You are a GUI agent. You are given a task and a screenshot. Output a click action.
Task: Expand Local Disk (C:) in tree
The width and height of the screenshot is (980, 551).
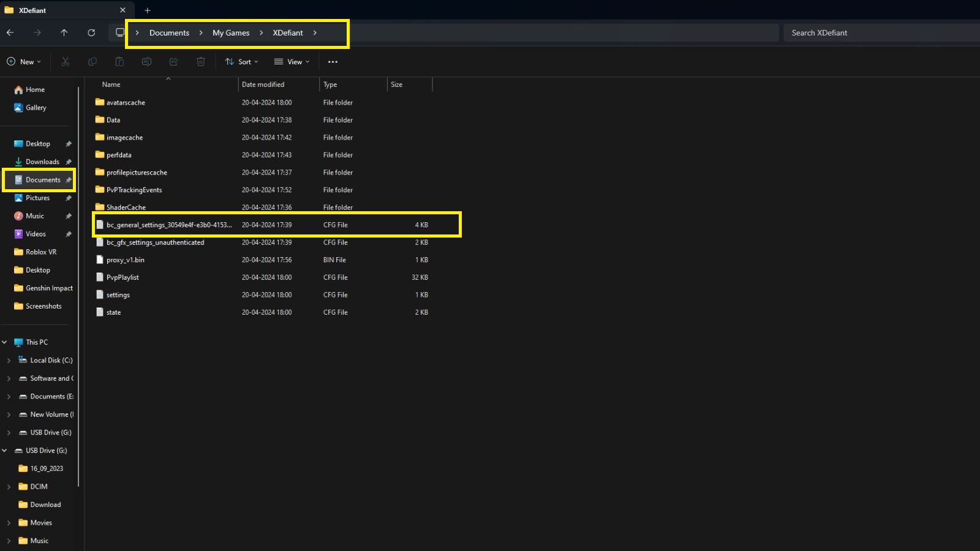pos(9,361)
